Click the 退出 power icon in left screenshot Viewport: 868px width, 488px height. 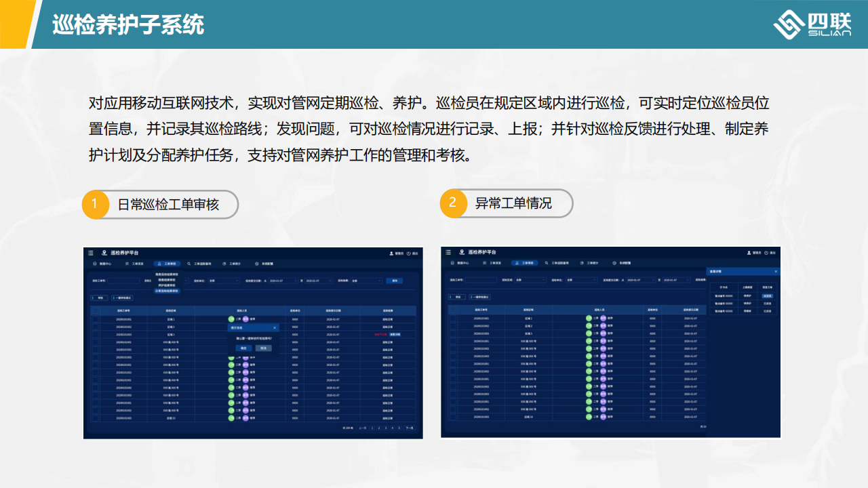coord(408,253)
